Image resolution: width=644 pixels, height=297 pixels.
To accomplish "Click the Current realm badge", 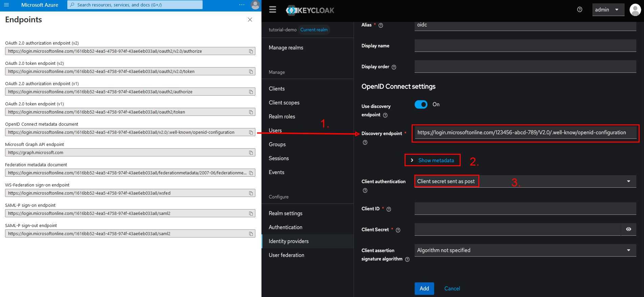I will tap(314, 30).
